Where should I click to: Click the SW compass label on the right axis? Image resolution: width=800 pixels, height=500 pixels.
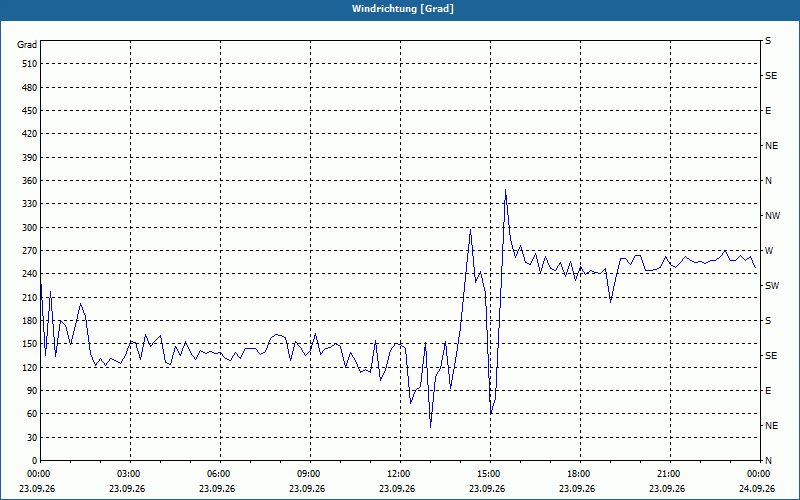point(772,286)
